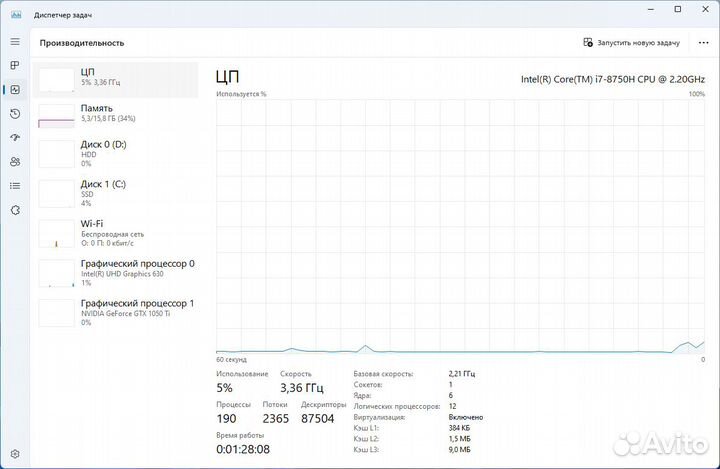Select the ЦП performance item
The image size is (720, 469).
click(x=115, y=80)
